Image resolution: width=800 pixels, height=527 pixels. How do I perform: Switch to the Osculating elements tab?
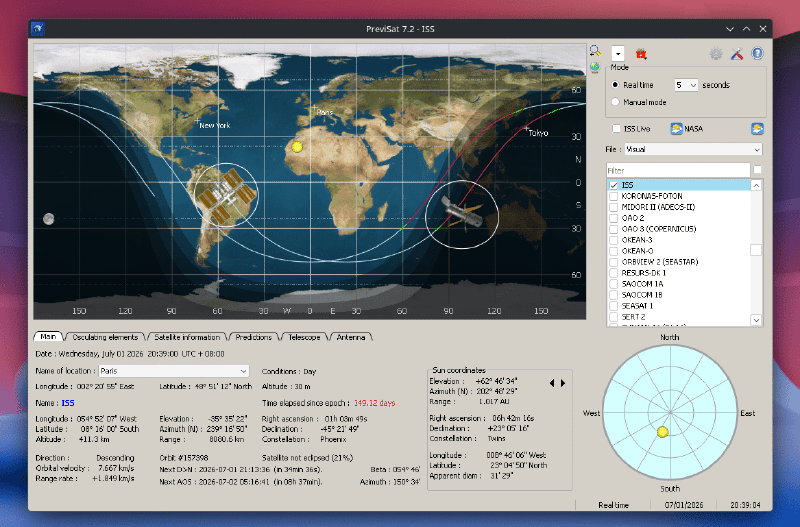coord(105,337)
